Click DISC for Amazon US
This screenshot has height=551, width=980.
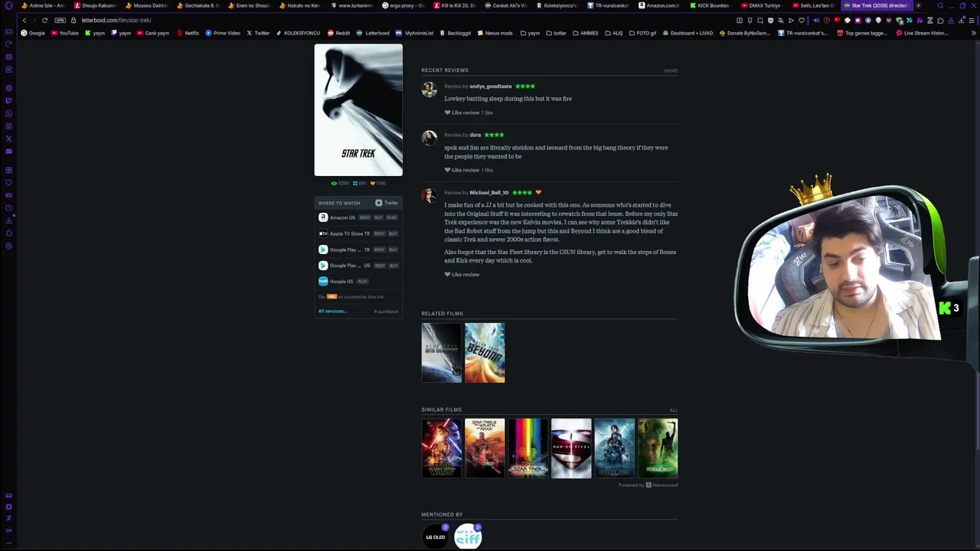(392, 217)
